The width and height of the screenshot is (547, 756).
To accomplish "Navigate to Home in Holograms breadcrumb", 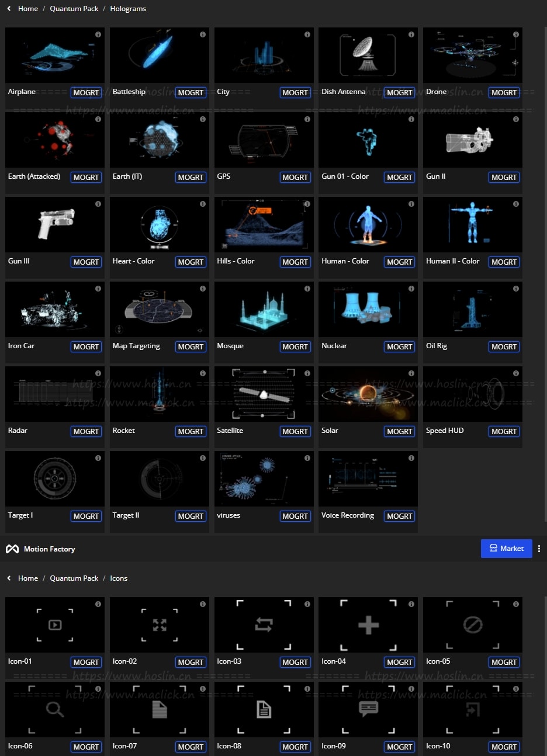I will (x=28, y=9).
